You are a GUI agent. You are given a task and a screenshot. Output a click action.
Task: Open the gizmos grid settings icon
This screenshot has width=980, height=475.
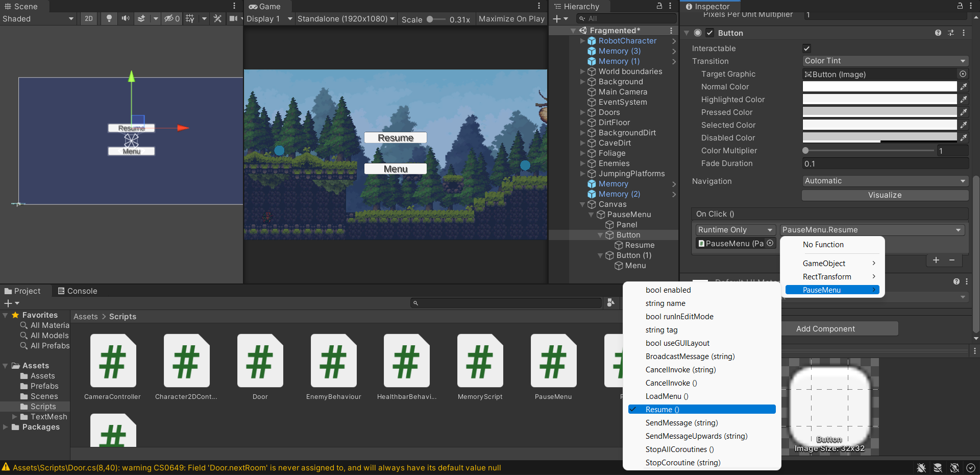(189, 18)
